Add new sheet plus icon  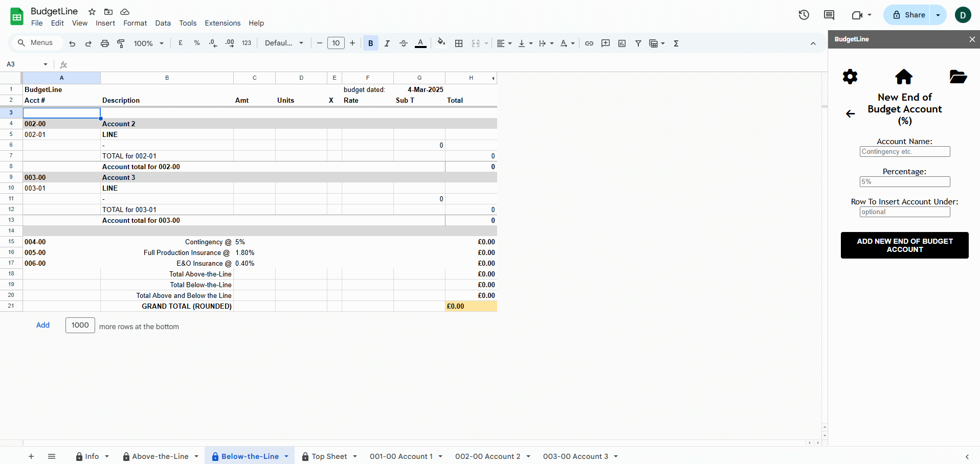coord(31,456)
